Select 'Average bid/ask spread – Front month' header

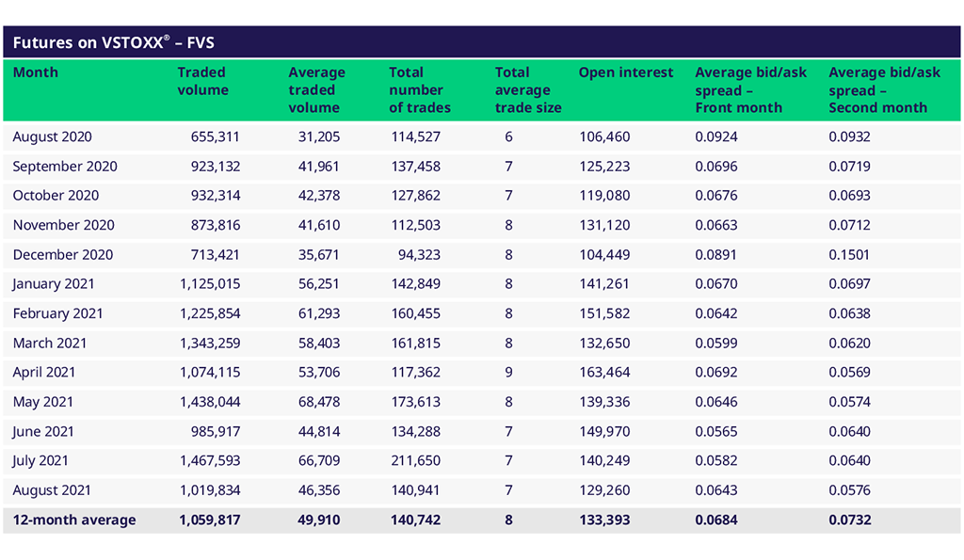tap(750, 90)
